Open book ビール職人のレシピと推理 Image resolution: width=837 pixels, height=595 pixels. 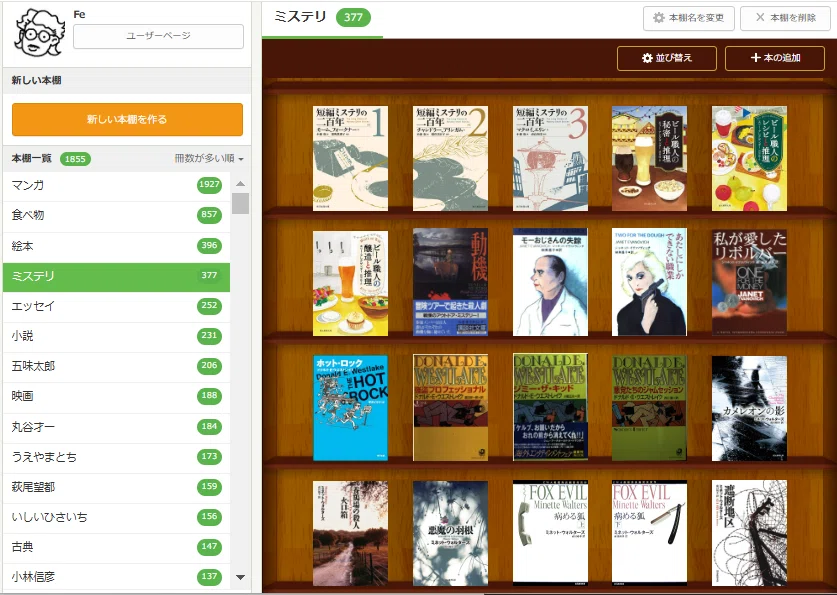tap(749, 158)
